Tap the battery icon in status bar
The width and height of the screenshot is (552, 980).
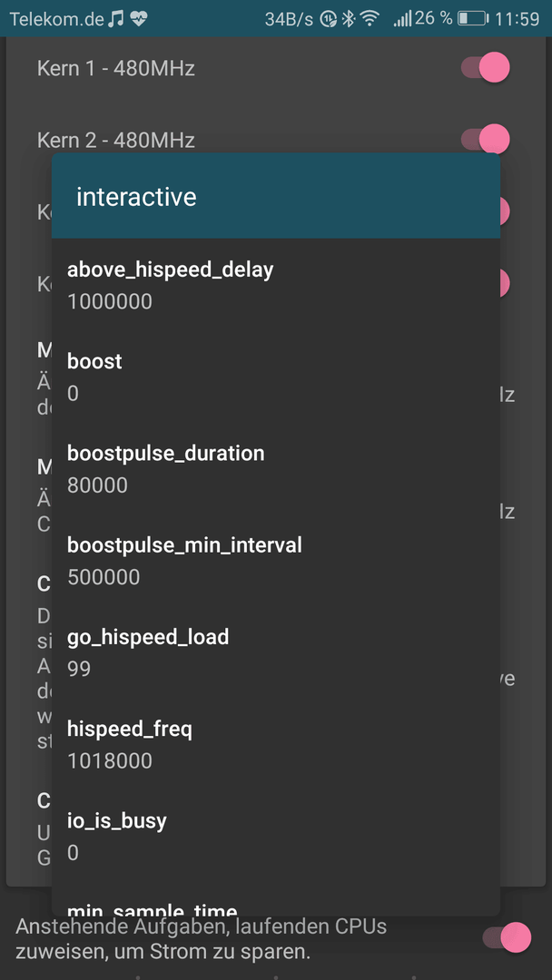[472, 19]
